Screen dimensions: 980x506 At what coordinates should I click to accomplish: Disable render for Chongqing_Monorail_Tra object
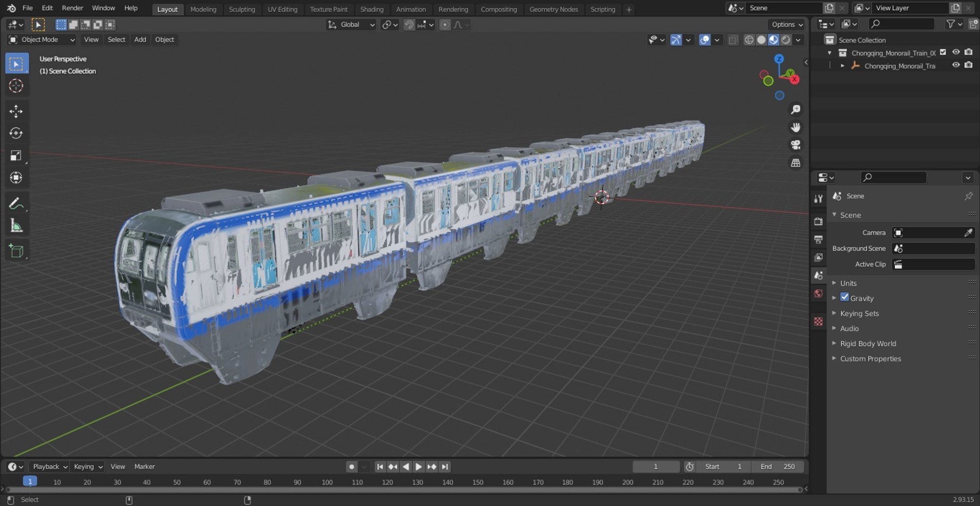968,65
